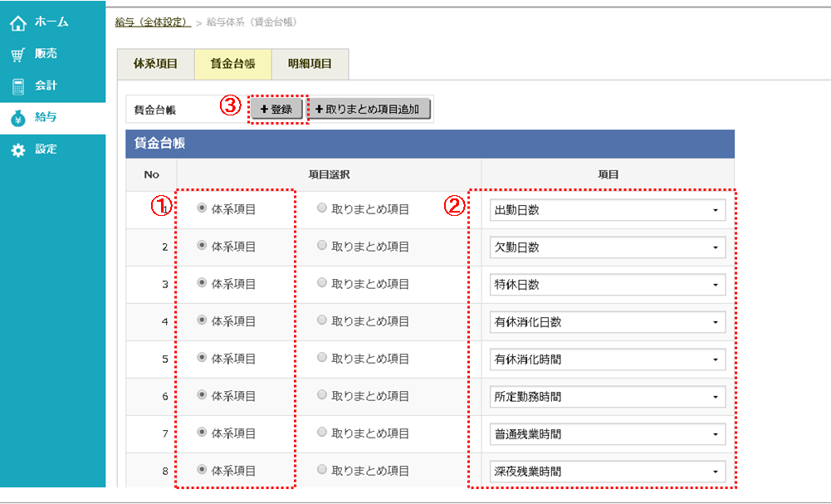
Task: Select 取りまとめ項目 radio for row 1
Action: [322, 209]
